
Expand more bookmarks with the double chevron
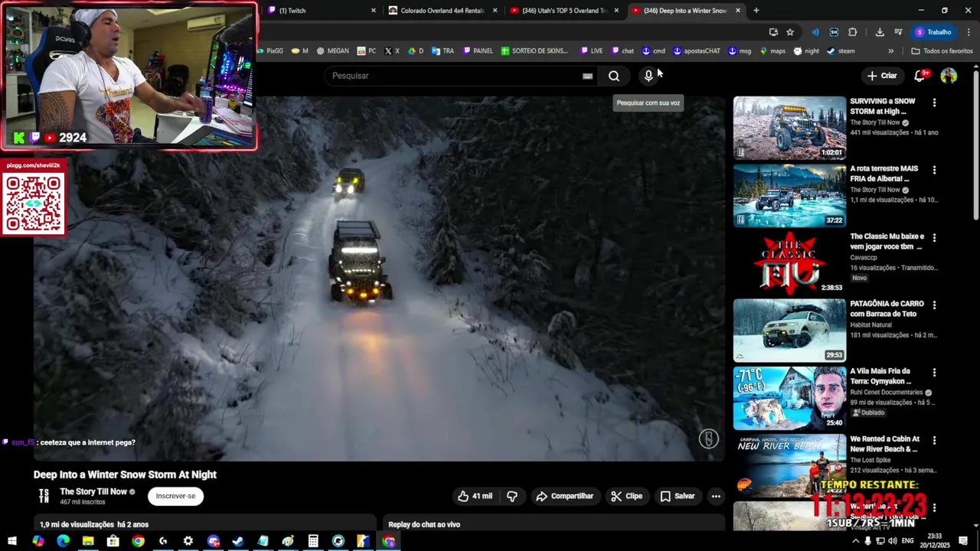pos(890,51)
